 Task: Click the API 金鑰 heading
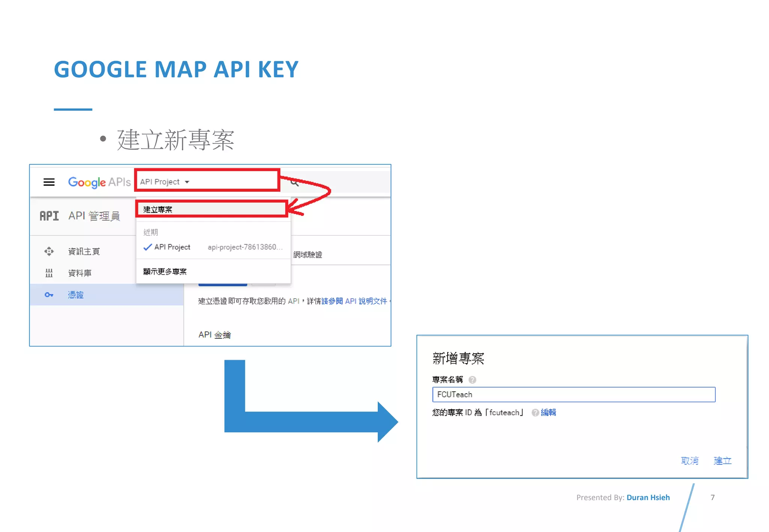coord(214,335)
